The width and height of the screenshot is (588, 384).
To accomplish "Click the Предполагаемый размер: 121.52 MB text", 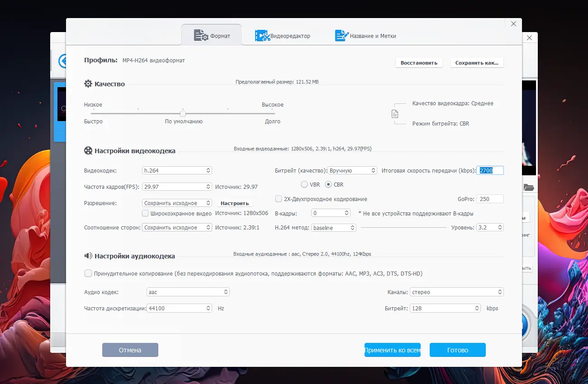I will 277,82.
